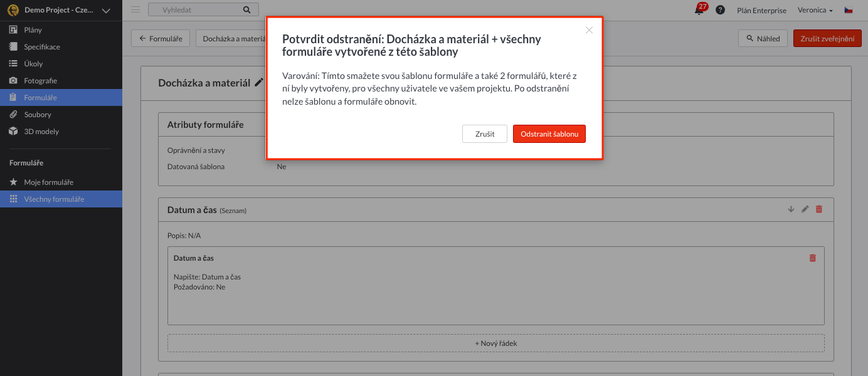868x376 pixels.
Task: Click the notifications bell icon
Action: (699, 10)
